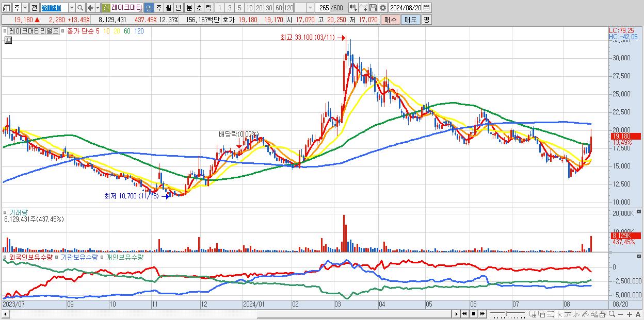The height and width of the screenshot is (320, 644).
Task: Click the magnifier zoom icon in the bottom bar
Action: [x=611, y=314]
